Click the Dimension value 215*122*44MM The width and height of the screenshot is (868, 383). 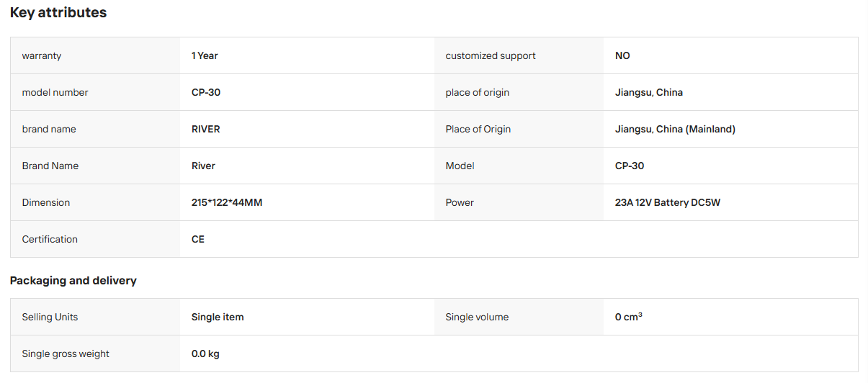coord(227,202)
